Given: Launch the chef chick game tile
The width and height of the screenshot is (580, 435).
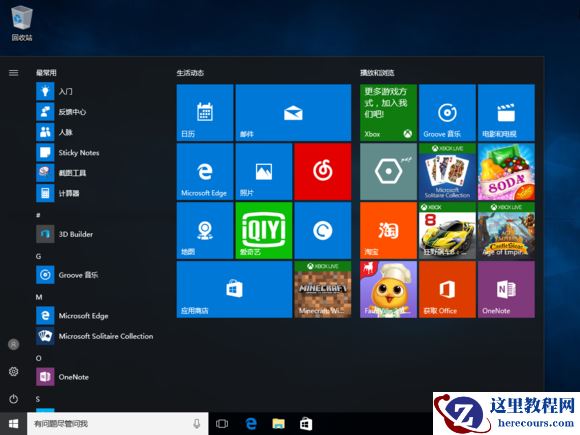Looking at the screenshot, I should coord(388,289).
